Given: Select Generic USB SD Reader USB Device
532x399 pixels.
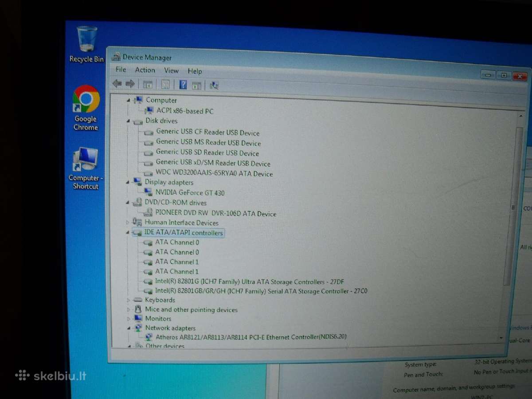Looking at the screenshot, I should click(x=207, y=153).
